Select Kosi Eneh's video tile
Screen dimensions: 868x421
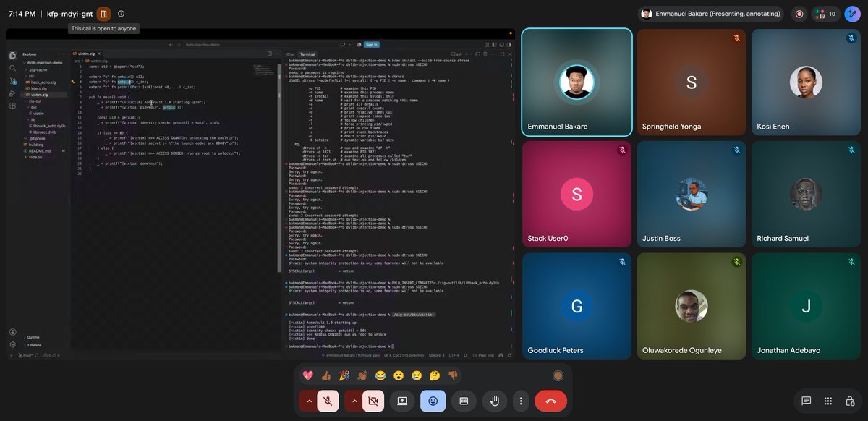(806, 82)
